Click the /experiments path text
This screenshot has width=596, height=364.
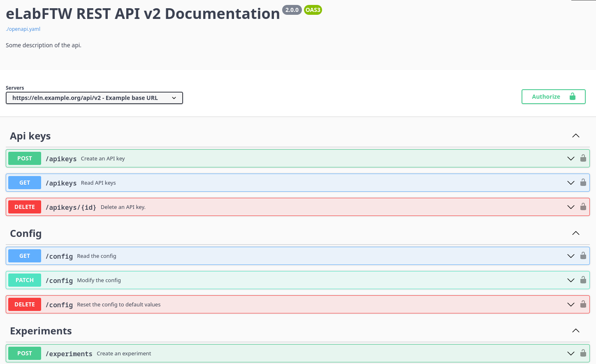pos(69,354)
